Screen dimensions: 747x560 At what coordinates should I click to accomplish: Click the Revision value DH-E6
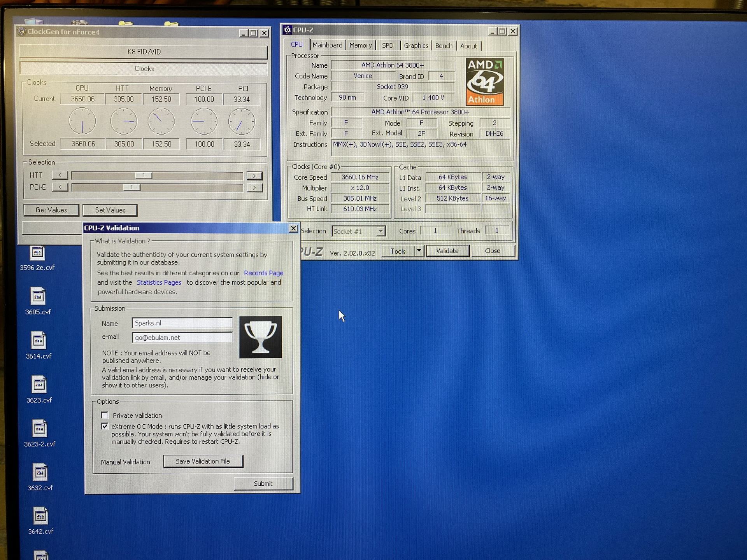[x=494, y=133]
